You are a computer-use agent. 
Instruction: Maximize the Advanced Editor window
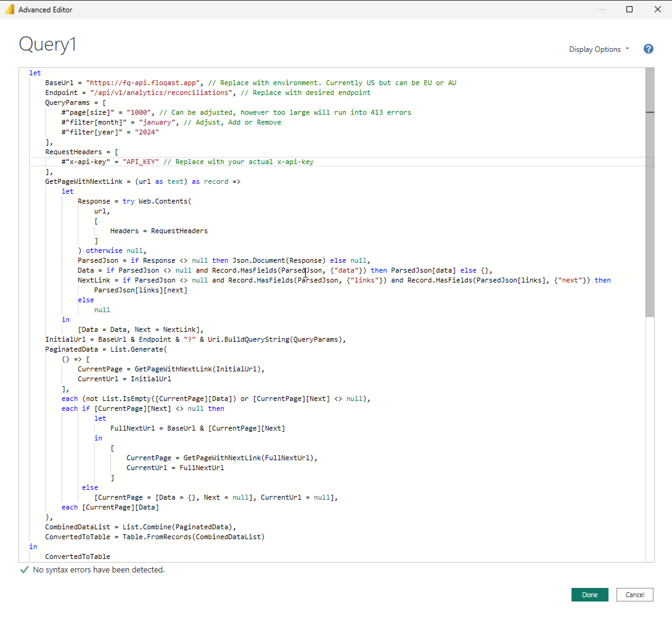point(629,9)
